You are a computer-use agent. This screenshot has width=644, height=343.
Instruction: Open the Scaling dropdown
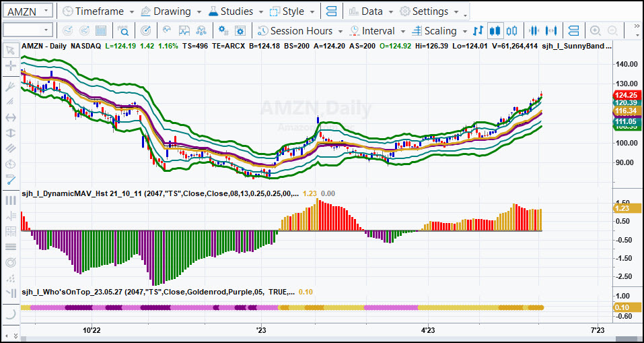point(439,31)
